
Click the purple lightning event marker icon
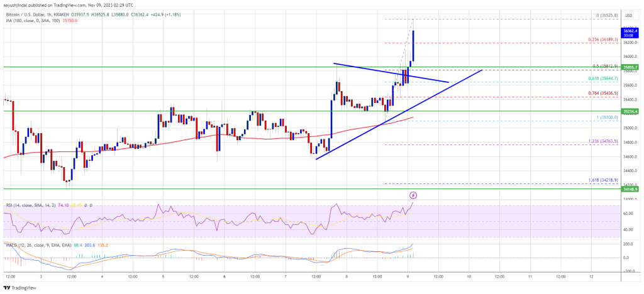413,195
